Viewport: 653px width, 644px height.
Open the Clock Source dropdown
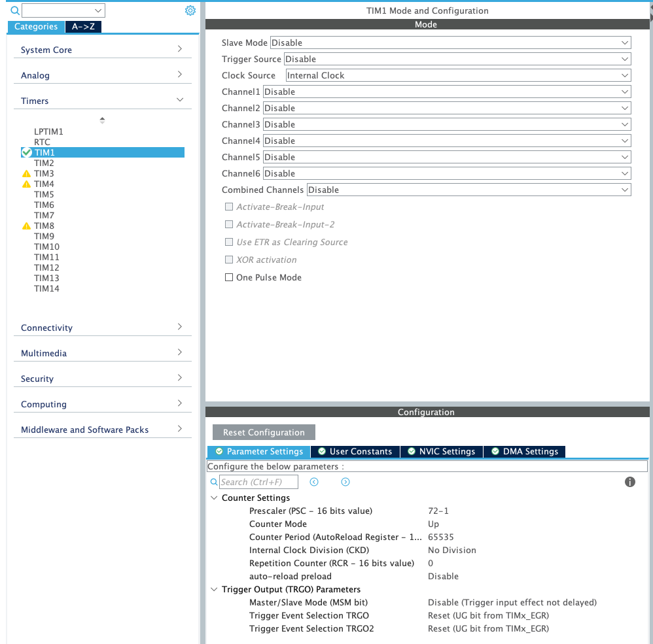(x=458, y=75)
